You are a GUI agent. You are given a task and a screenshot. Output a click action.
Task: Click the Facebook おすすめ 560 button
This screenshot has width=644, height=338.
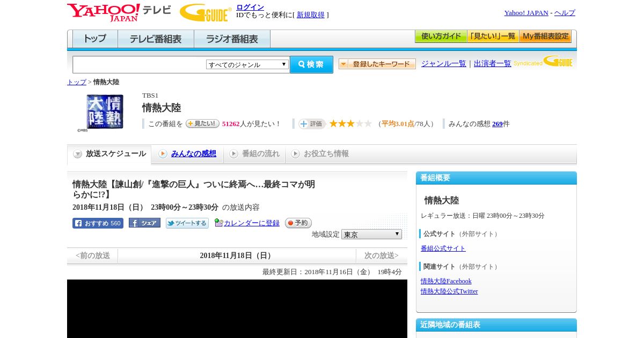[98, 223]
